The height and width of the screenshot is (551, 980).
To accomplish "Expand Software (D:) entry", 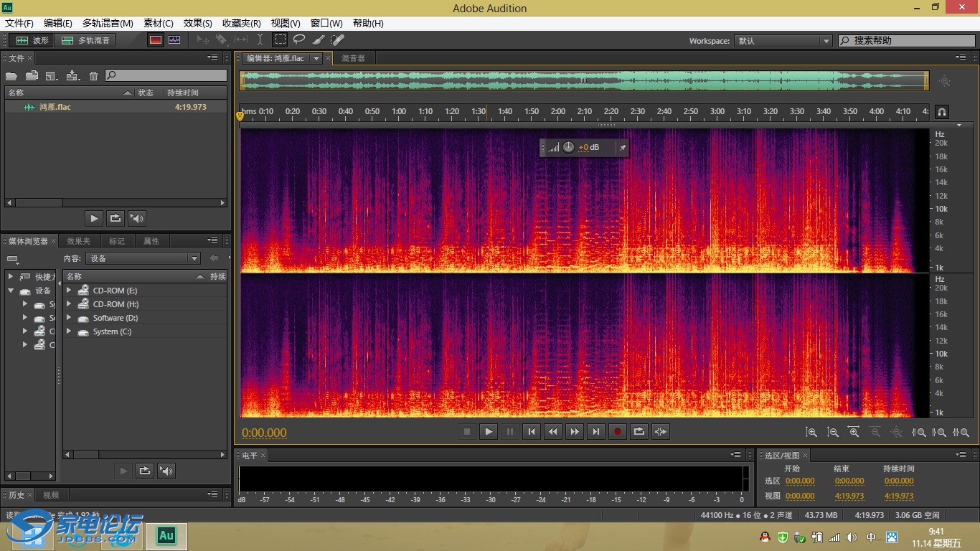I will click(69, 318).
